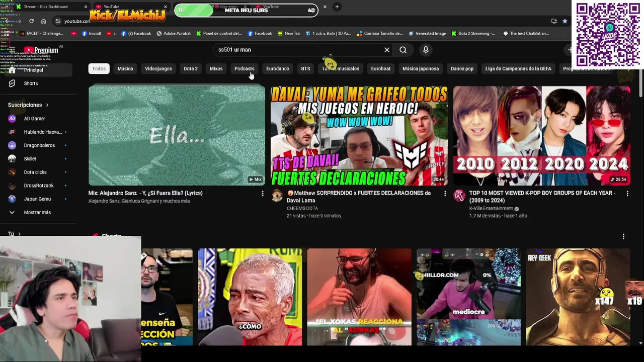Select the 'Eurodance' filter chip
Image resolution: width=644 pixels, height=362 pixels.
click(278, 68)
